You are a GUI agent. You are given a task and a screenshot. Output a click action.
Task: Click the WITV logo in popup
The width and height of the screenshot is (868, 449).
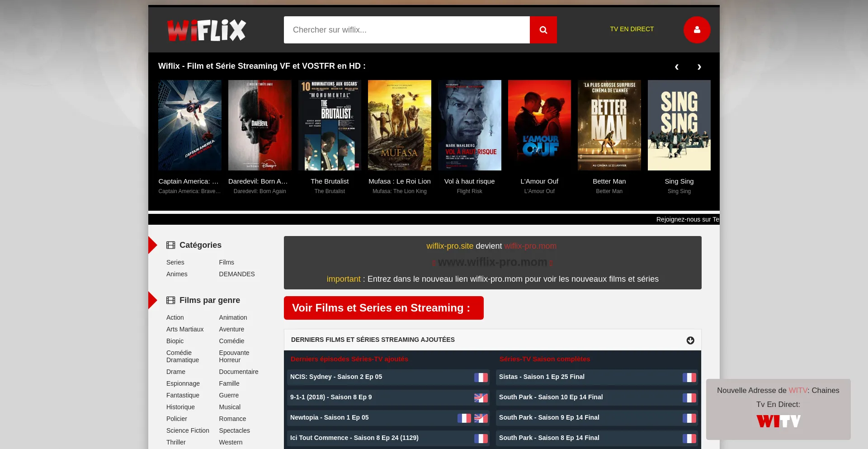pos(778,421)
